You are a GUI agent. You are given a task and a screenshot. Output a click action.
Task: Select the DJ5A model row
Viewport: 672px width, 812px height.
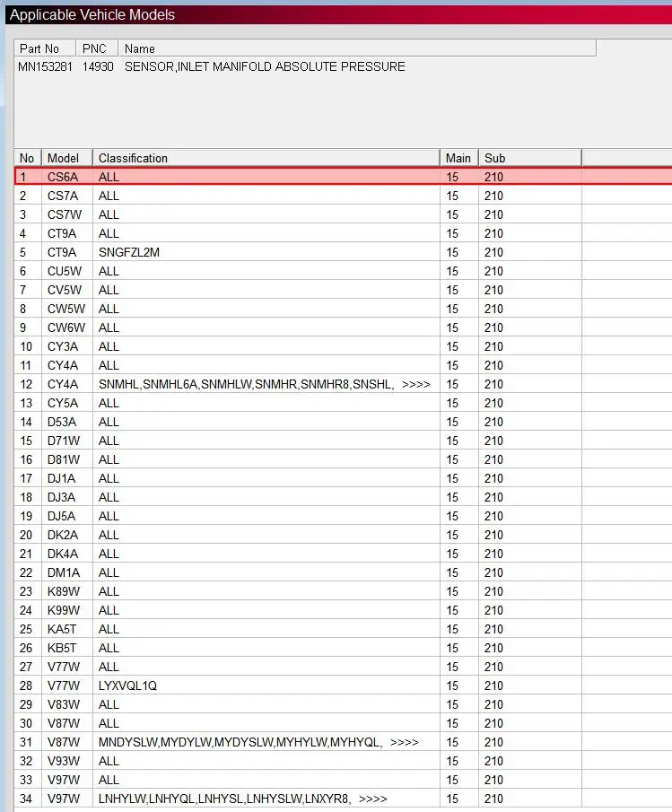coord(344,516)
